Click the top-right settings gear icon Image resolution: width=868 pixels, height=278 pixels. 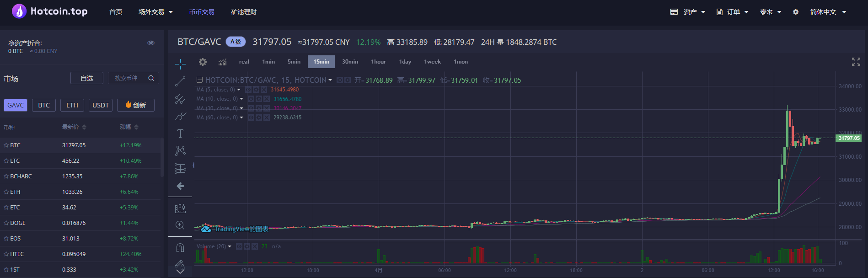click(x=796, y=12)
